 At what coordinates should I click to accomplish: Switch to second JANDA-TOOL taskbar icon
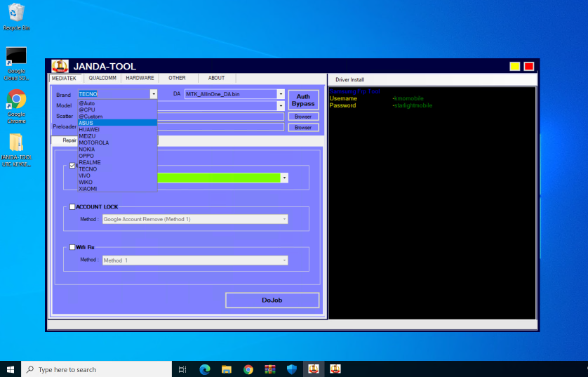click(335, 369)
